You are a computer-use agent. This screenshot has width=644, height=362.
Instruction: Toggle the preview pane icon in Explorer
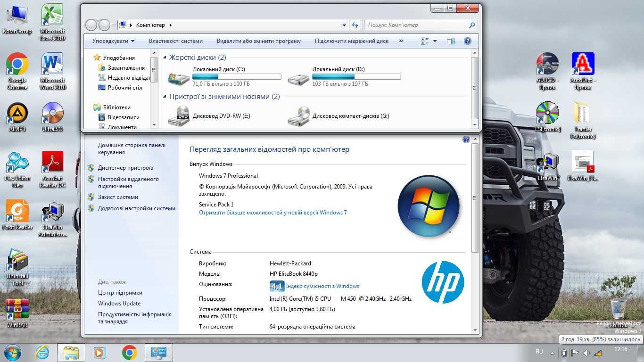(x=450, y=41)
